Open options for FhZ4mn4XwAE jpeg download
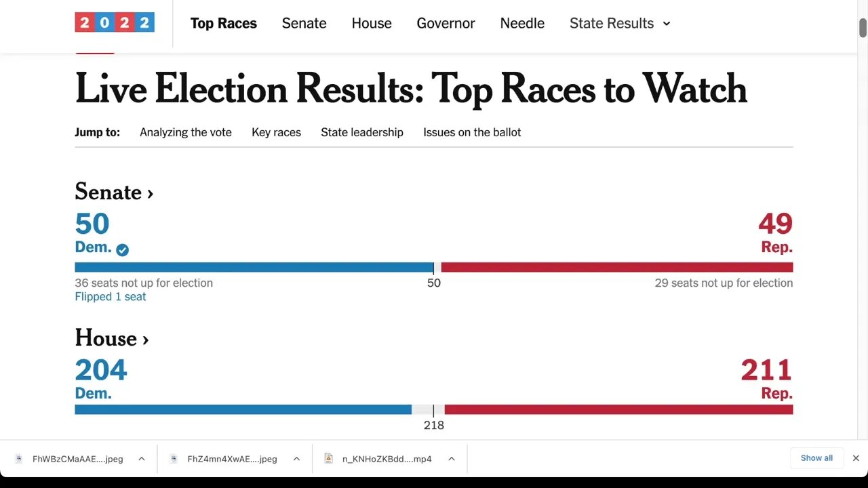This screenshot has height=488, width=868. (x=296, y=459)
